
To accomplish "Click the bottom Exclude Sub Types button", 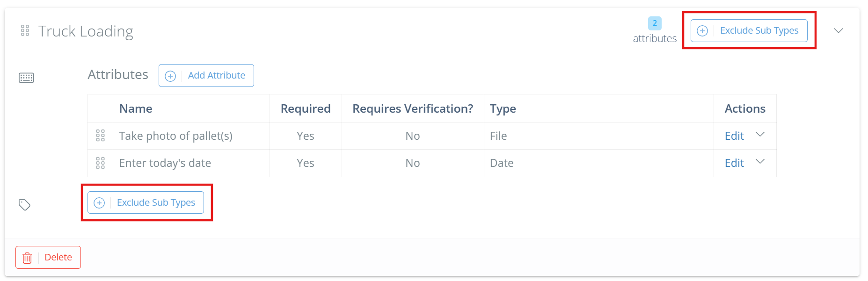I will click(x=146, y=202).
